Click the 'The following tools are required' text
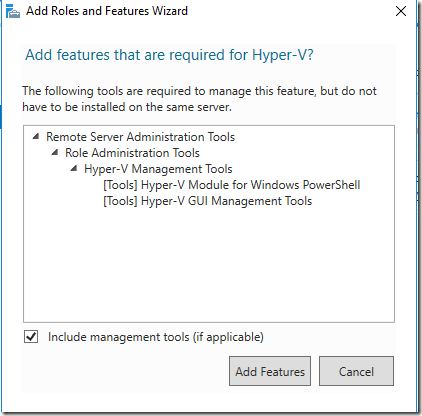Viewport: 422px width, 416px height. [x=199, y=91]
